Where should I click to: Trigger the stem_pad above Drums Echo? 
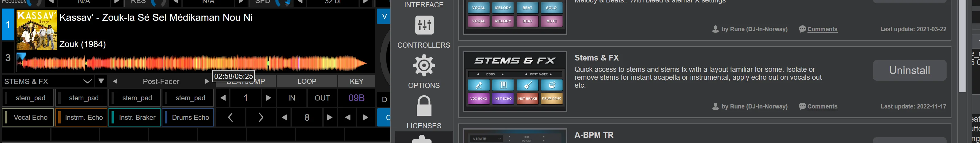point(188,98)
